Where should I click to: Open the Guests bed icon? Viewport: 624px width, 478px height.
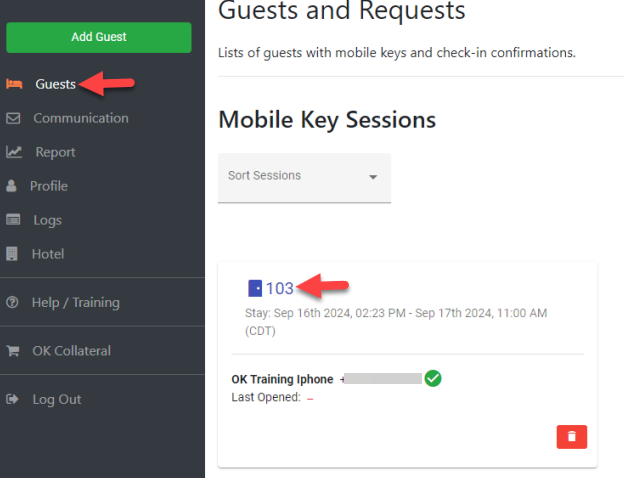point(14,84)
